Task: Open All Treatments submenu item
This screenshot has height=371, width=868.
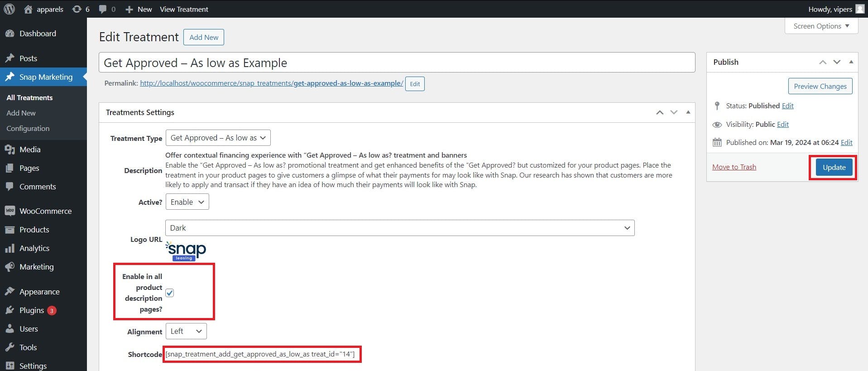Action: [x=29, y=97]
